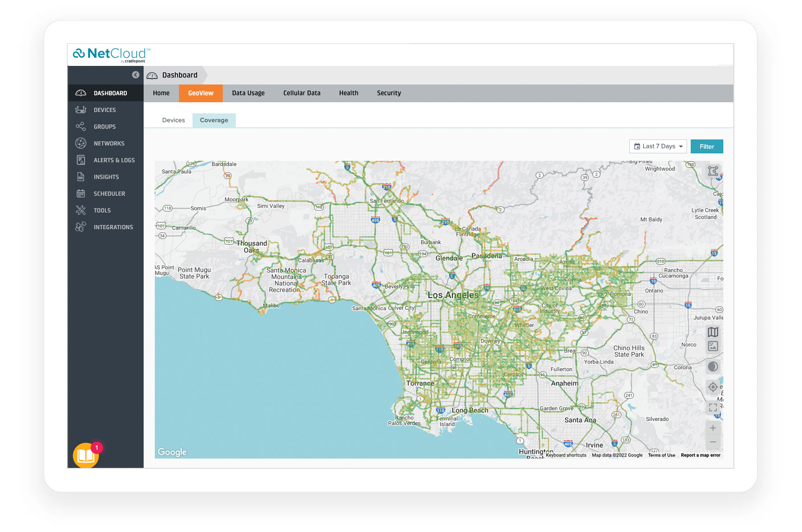
Task: Open DEVICES in the sidebar
Action: [x=106, y=110]
